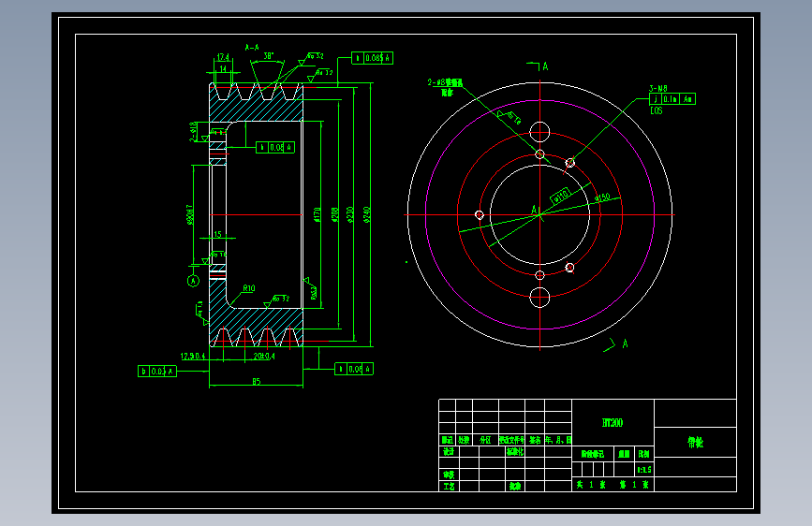Click the 'A-A' section view label

[x=252, y=48]
